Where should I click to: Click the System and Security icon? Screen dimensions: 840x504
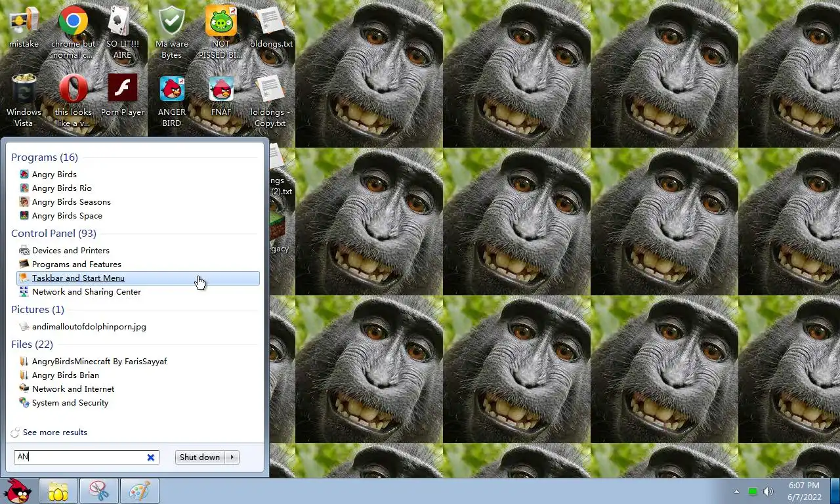click(x=24, y=402)
